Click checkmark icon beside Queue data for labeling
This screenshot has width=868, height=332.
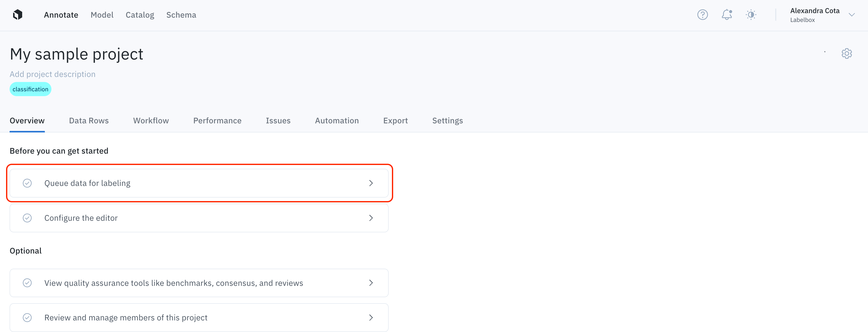[x=27, y=183]
